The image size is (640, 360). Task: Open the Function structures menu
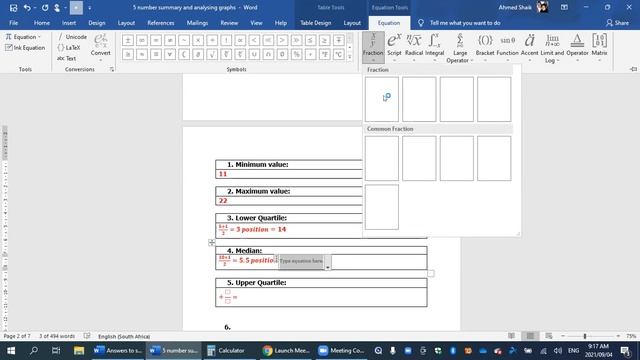[507, 48]
